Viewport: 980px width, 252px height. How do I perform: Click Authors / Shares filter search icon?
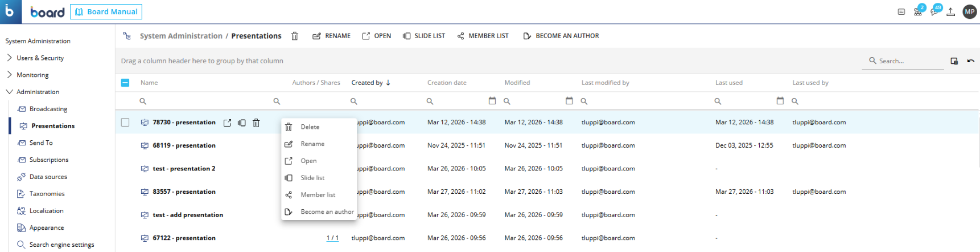click(277, 101)
